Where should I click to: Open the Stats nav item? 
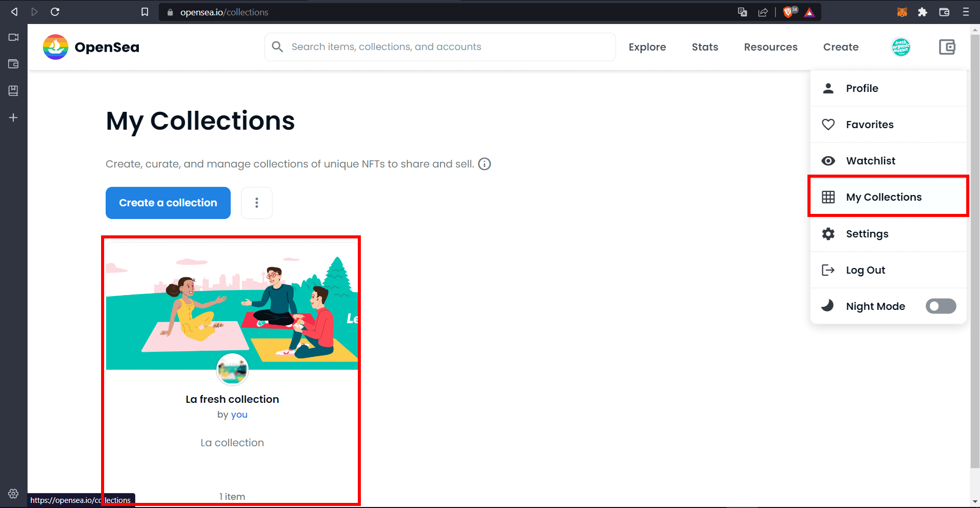(705, 47)
